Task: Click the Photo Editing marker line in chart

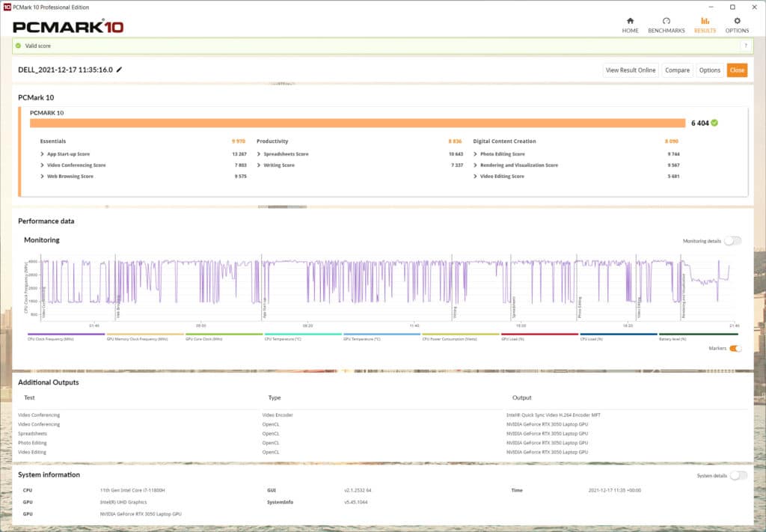Action: coord(577,287)
